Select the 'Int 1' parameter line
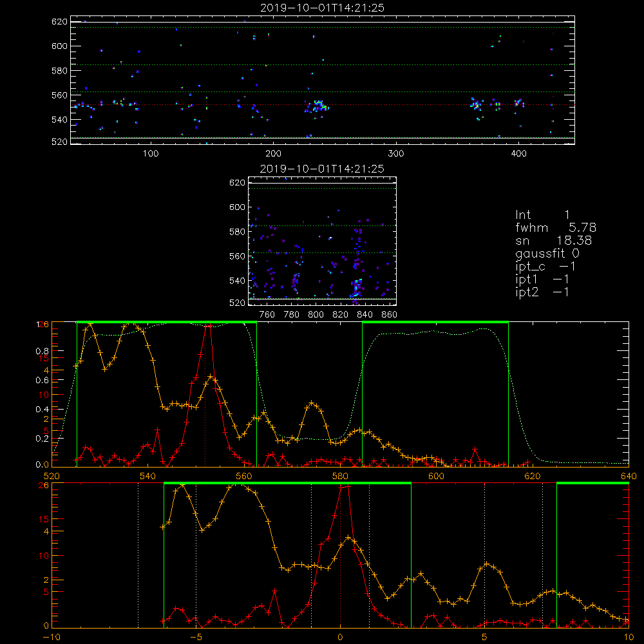The height and width of the screenshot is (644, 644). point(542,215)
